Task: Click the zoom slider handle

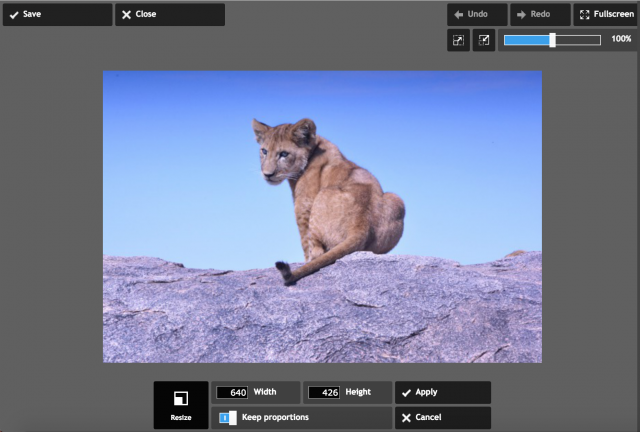Action: [x=553, y=40]
